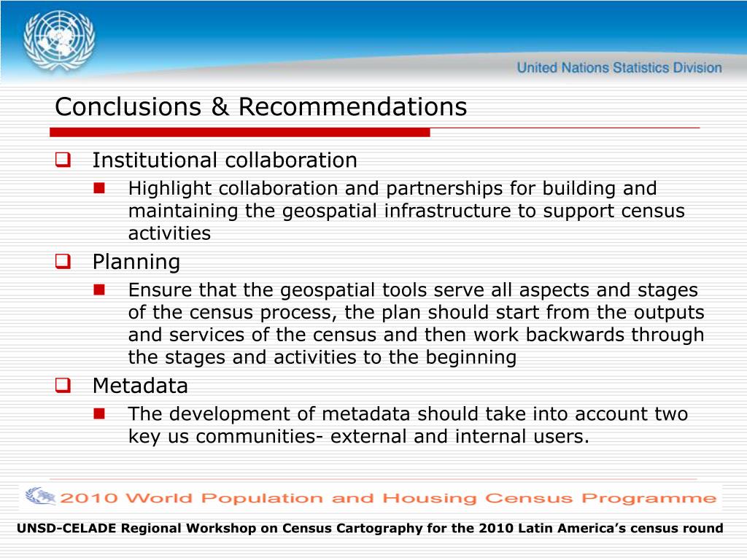Click the line 'the stages and activities to the beginning'
This screenshot has width=747, height=560.
click(x=322, y=357)
